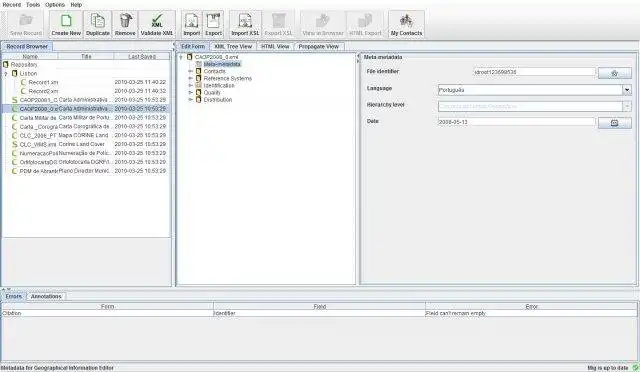Open the Hierarchy level dropdown
Viewport: 640px width, 372px height.
coord(627,107)
